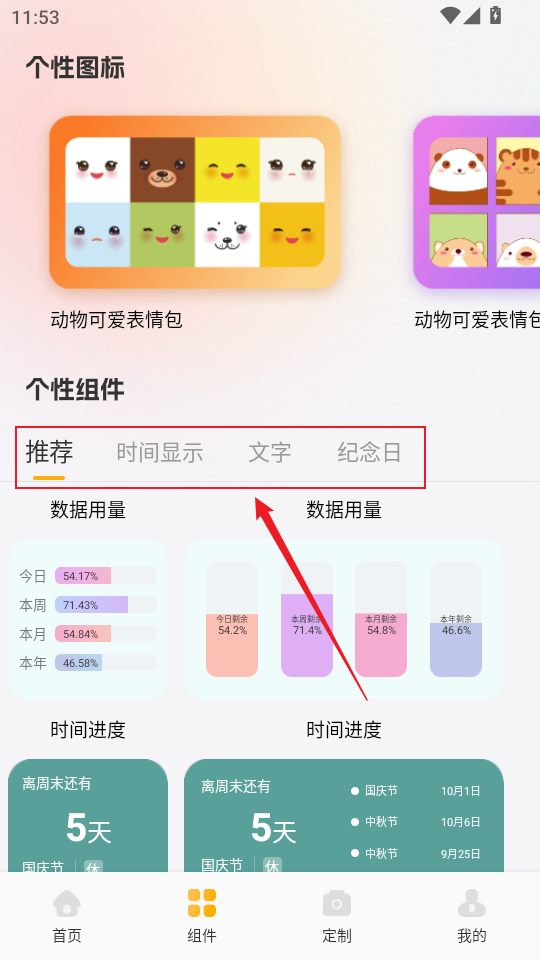Select the yellow smiling face emoji
This screenshot has height=960, width=540.
pos(227,170)
